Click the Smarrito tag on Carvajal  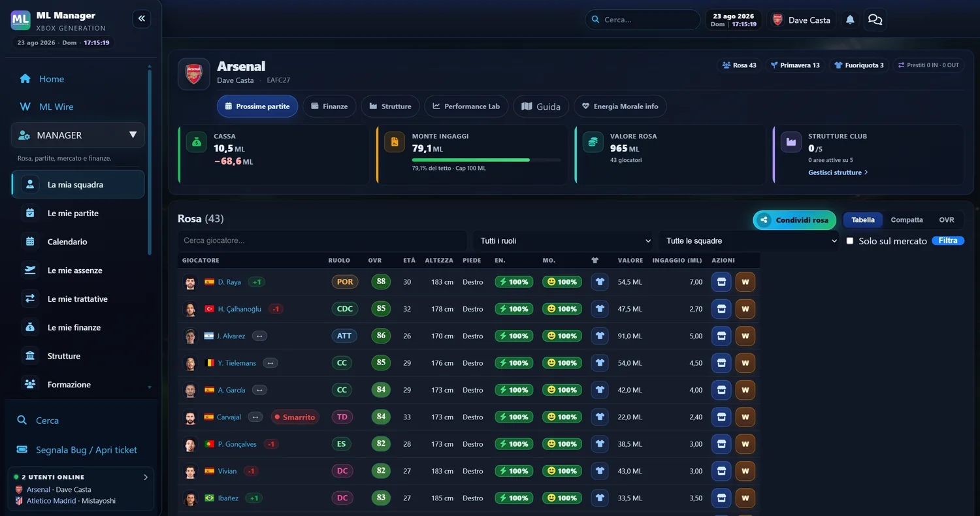(295, 417)
